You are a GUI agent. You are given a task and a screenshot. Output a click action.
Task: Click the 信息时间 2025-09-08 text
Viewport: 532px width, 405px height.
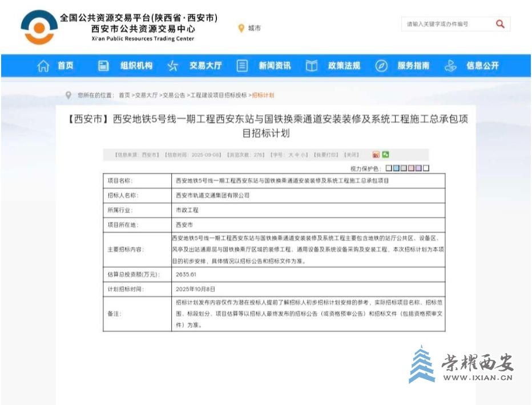click(193, 155)
